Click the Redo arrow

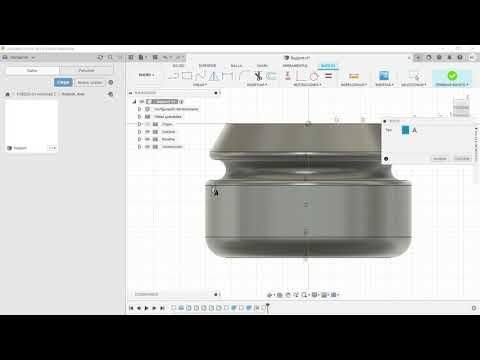click(178, 57)
